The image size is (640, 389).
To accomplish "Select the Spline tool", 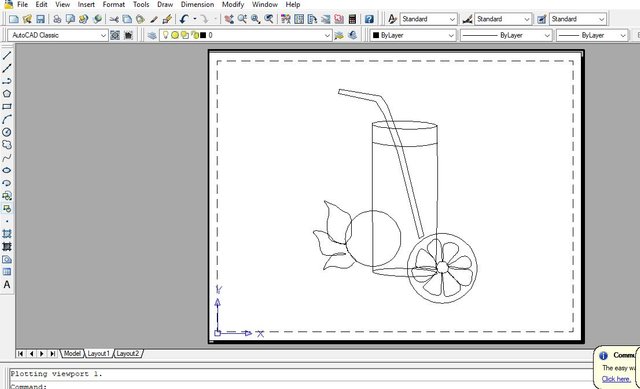I will pyautogui.click(x=7, y=157).
